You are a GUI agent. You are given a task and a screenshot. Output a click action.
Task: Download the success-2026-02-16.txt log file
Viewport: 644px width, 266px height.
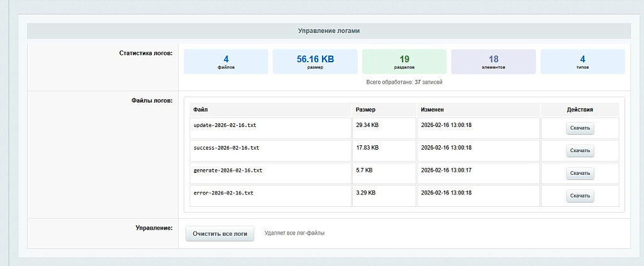pyautogui.click(x=580, y=151)
